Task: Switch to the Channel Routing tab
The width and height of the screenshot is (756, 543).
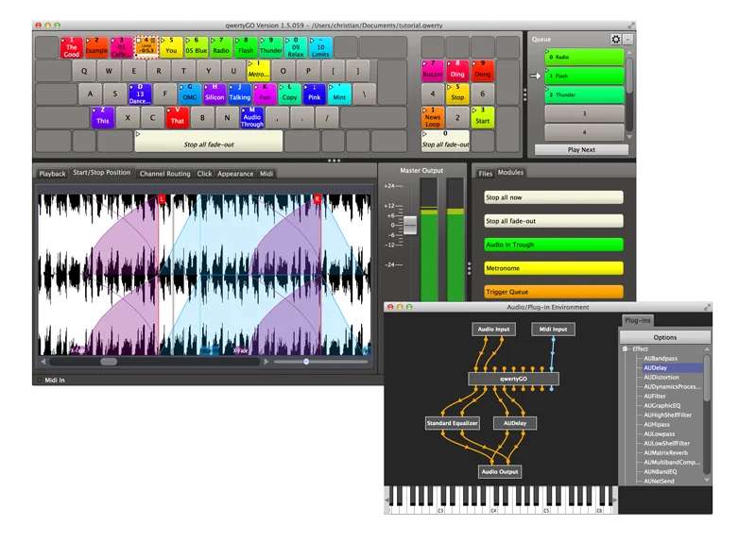Action: pos(164,174)
